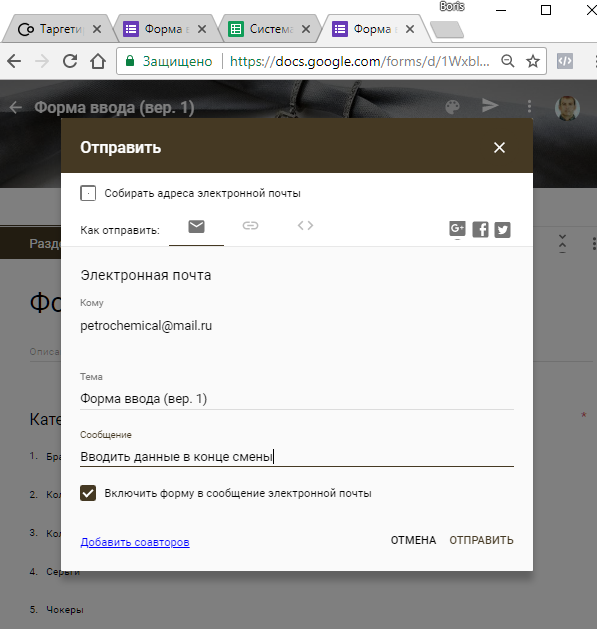Click the ОТМЕНА button

point(413,540)
